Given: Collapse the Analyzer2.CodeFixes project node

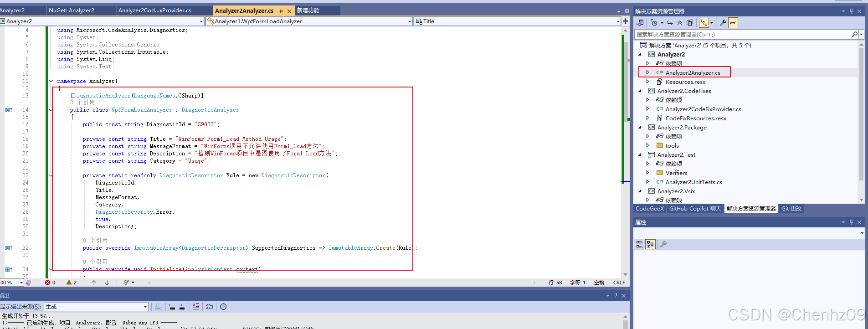Looking at the screenshot, I should click(x=640, y=91).
